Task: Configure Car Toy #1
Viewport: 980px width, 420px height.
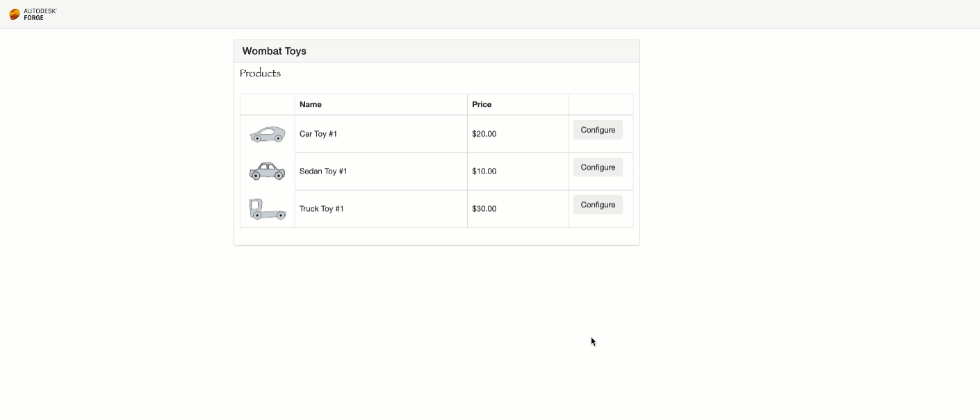Action: coord(598,130)
